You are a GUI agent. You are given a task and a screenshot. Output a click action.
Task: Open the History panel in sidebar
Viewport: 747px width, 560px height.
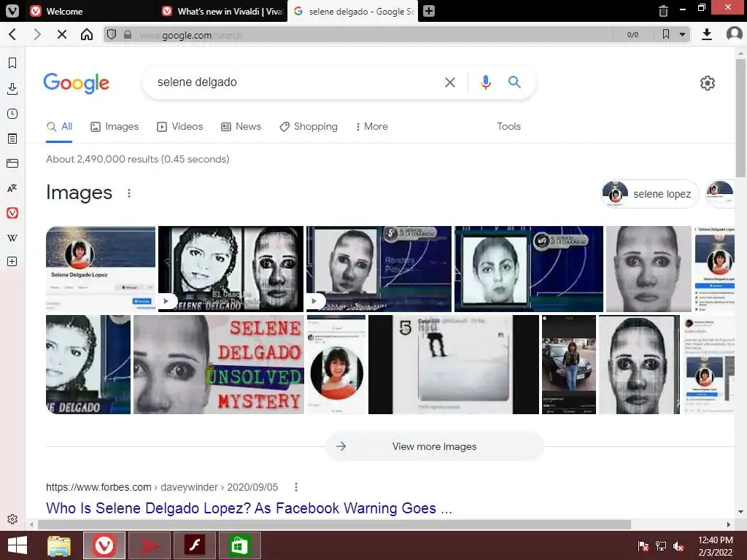tap(12, 114)
